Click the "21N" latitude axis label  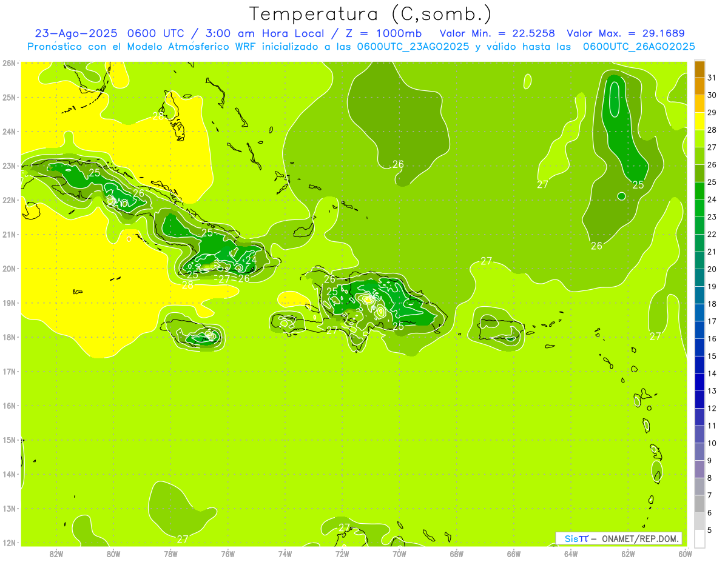click(8, 234)
